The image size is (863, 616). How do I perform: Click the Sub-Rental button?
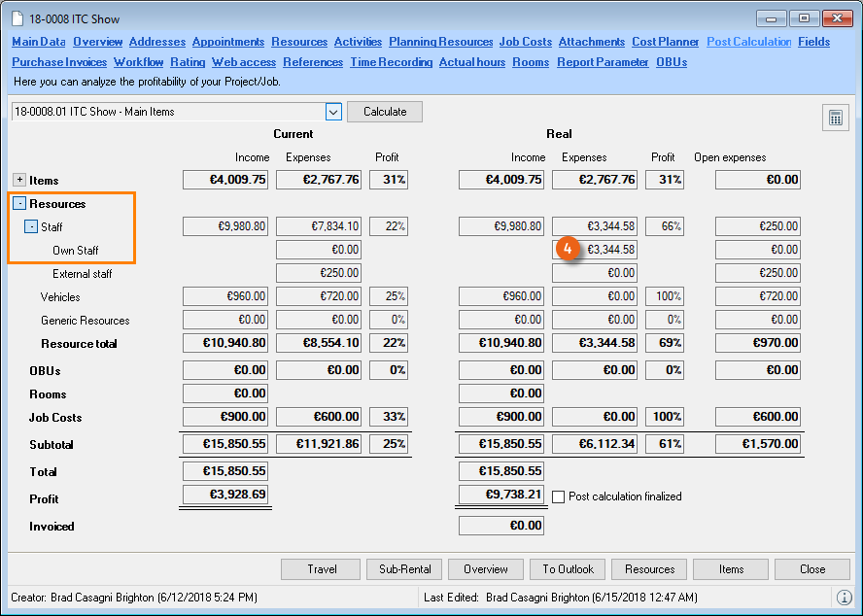click(404, 569)
